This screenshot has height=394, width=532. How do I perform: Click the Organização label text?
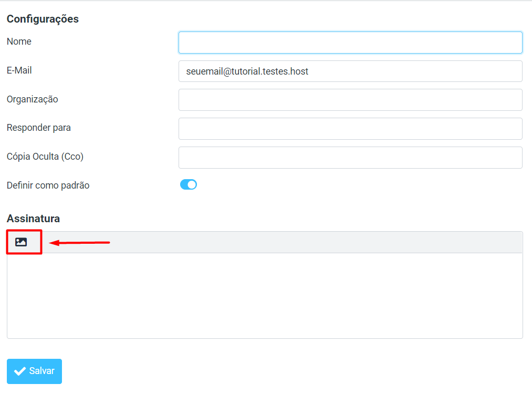33,99
